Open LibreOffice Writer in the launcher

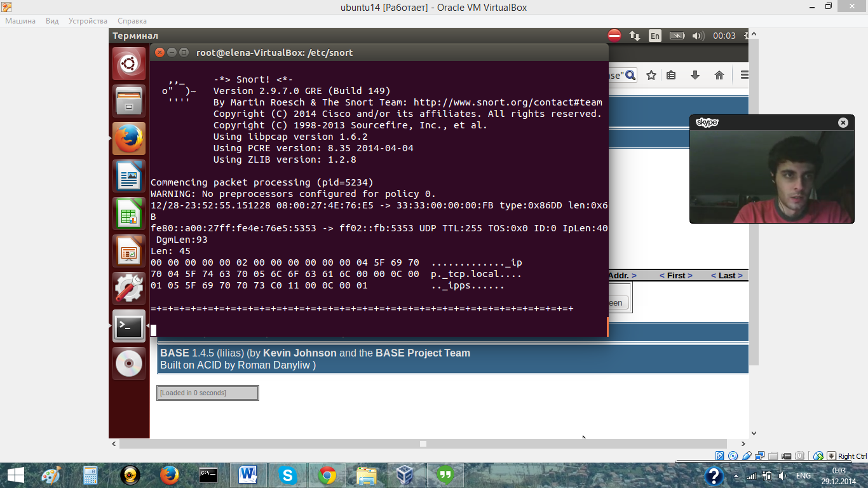[x=129, y=175]
